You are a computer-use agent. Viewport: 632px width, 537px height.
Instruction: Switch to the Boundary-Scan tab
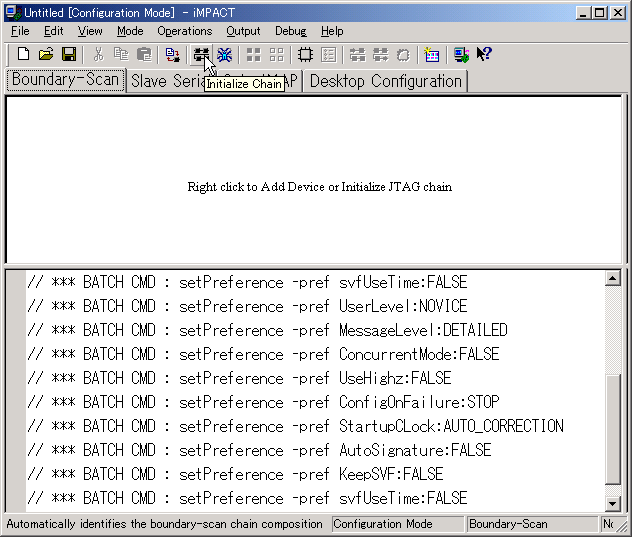(65, 80)
